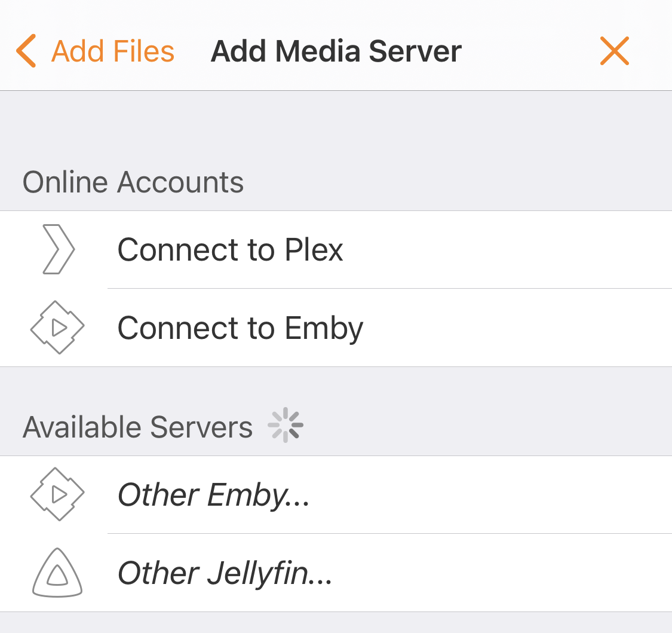
Task: Click the Online Accounts section header
Action: tap(133, 182)
